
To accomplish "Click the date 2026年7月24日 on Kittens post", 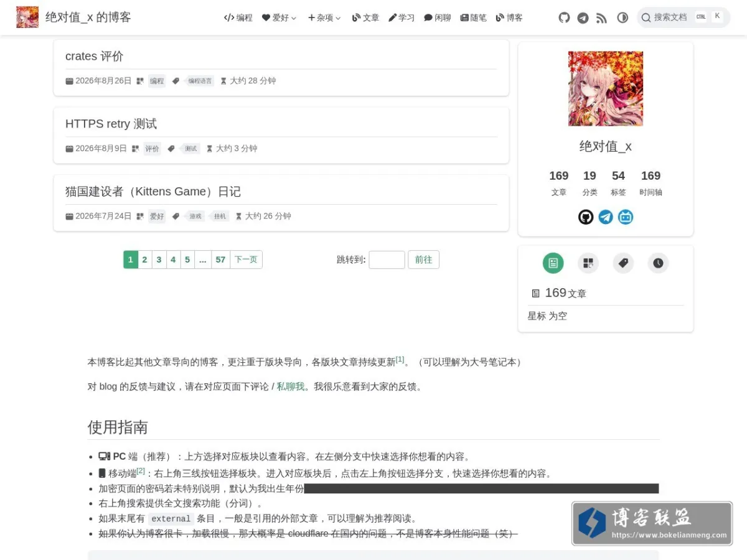I will (98, 217).
